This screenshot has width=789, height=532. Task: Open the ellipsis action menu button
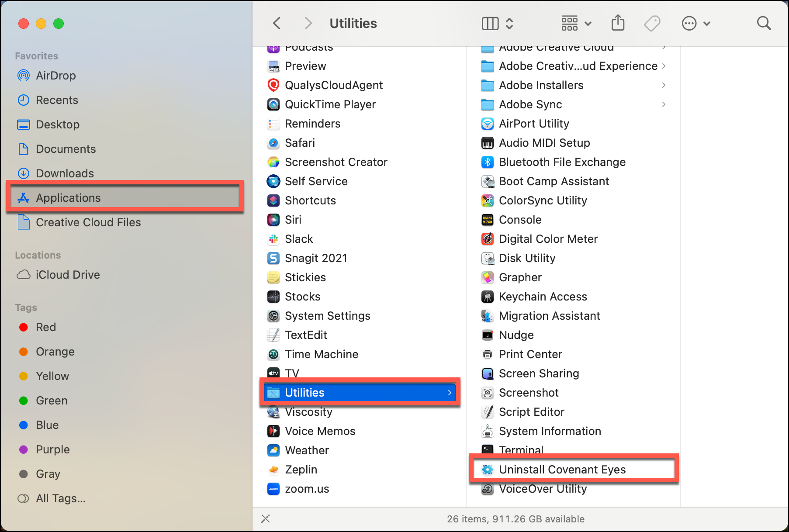(x=689, y=23)
